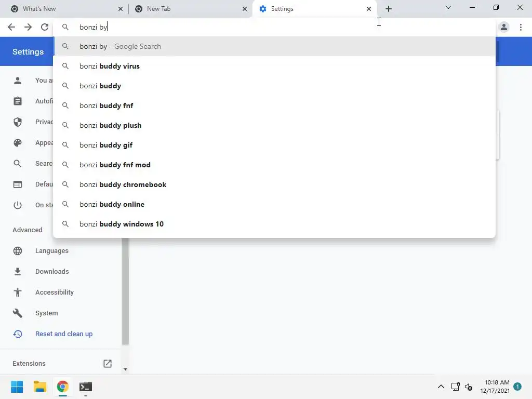The image size is (532, 399).
Task: Collapse the Advanced settings section
Action: (x=28, y=230)
